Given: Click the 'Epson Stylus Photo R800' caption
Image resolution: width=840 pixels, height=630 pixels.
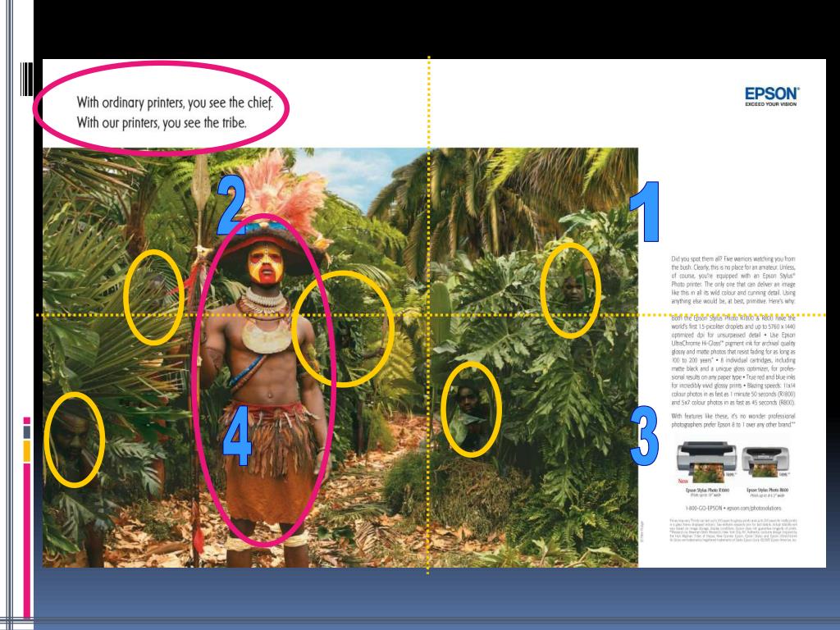Looking at the screenshot, I should [x=767, y=492].
